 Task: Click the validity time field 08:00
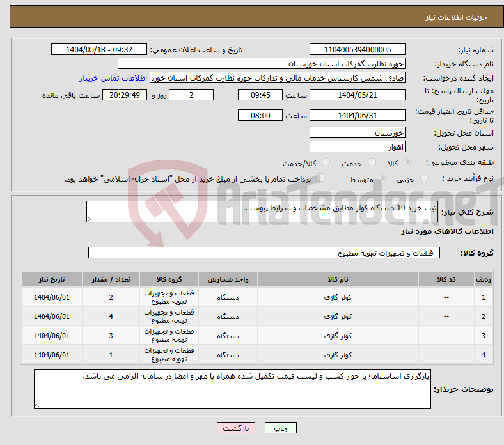pos(260,115)
